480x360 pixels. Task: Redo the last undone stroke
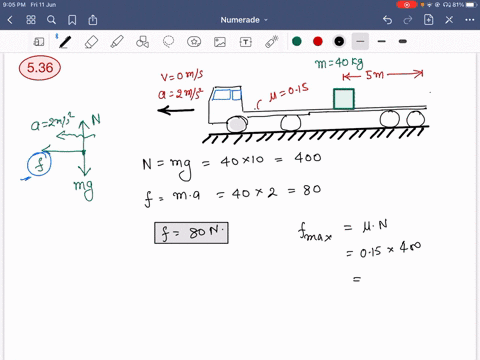pos(408,20)
